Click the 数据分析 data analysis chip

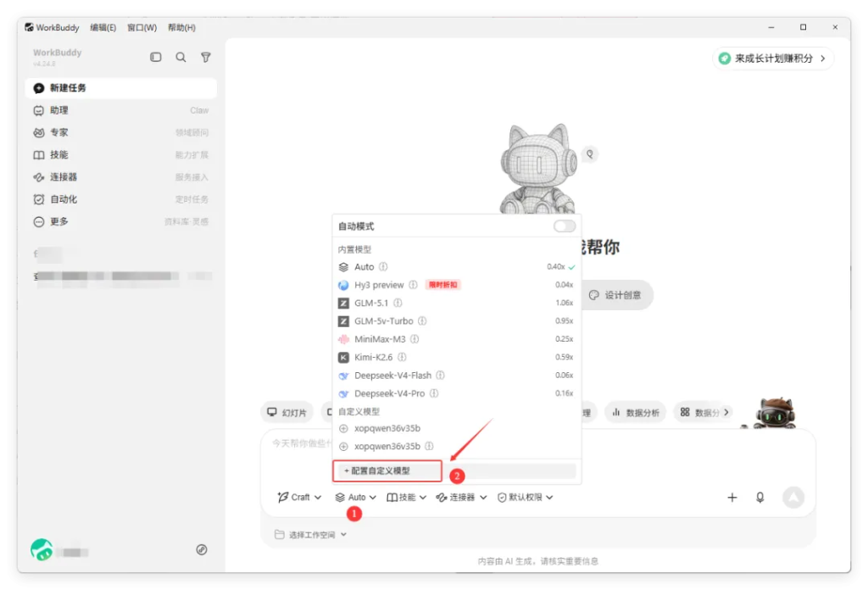[x=636, y=412]
